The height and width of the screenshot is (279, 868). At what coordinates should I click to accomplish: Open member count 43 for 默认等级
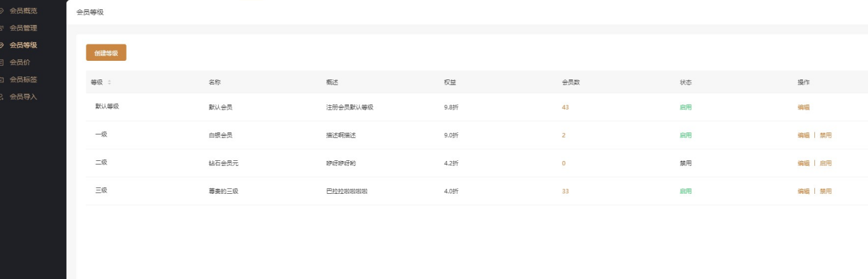(565, 107)
